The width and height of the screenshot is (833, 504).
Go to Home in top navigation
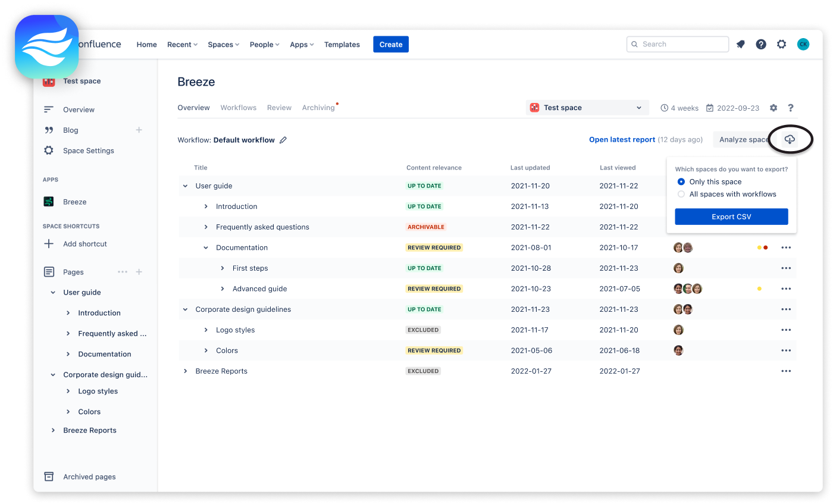[x=146, y=45]
